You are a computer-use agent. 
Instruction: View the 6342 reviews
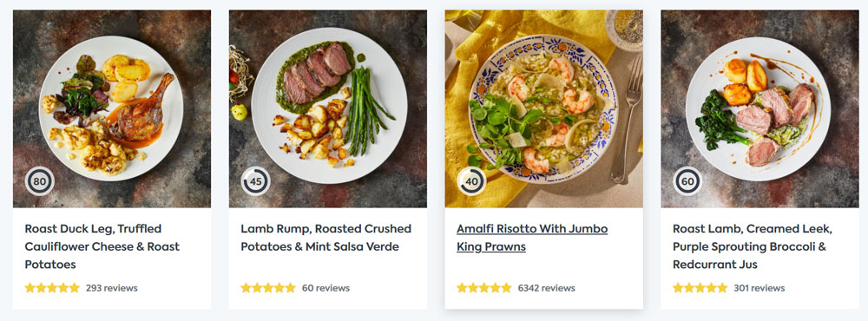(x=546, y=288)
